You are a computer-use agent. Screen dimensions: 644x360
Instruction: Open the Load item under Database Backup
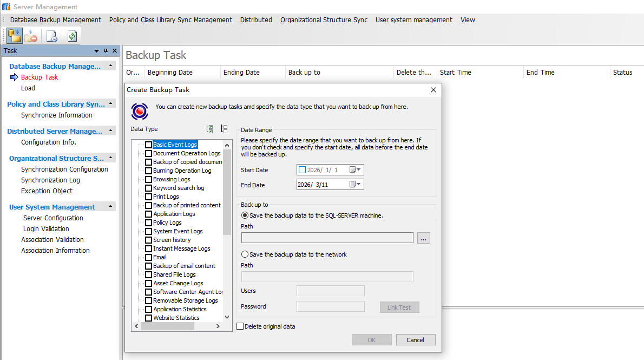tap(28, 88)
